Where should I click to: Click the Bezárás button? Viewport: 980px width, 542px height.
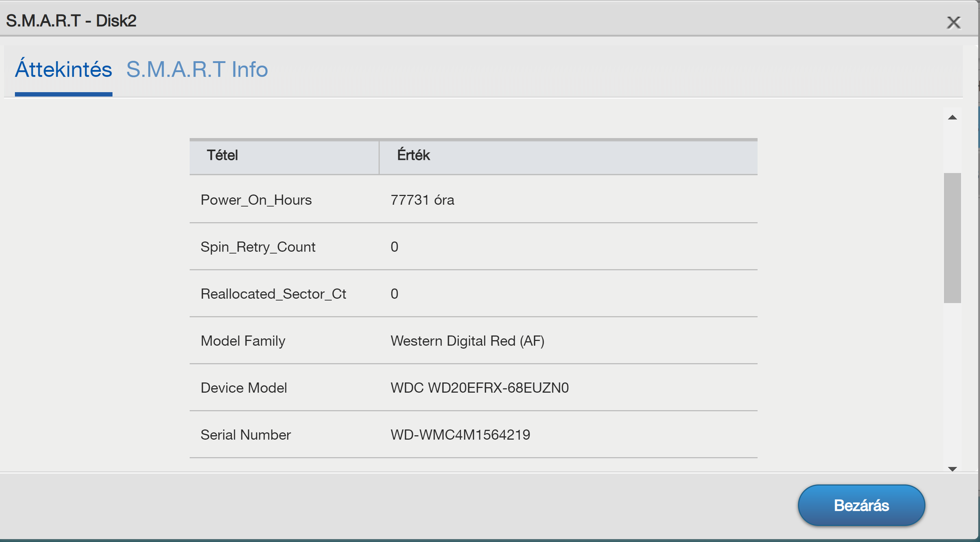(861, 505)
